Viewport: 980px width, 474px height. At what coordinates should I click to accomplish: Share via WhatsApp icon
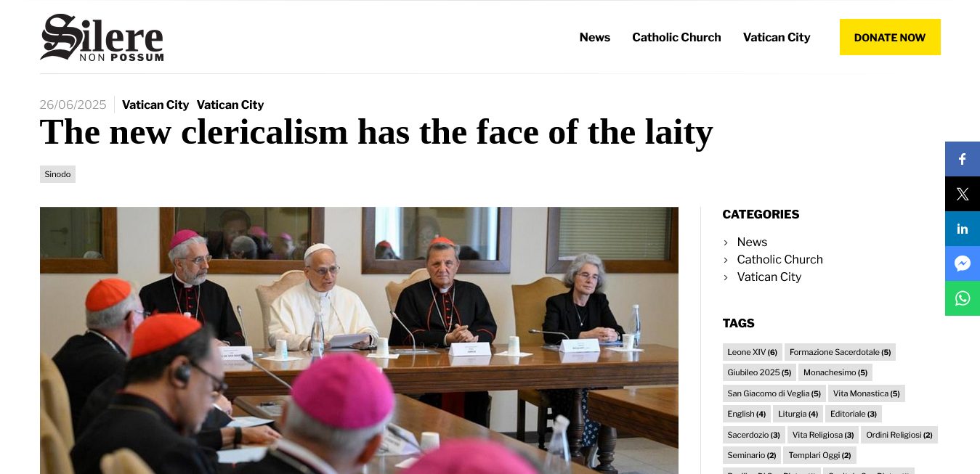point(962,298)
